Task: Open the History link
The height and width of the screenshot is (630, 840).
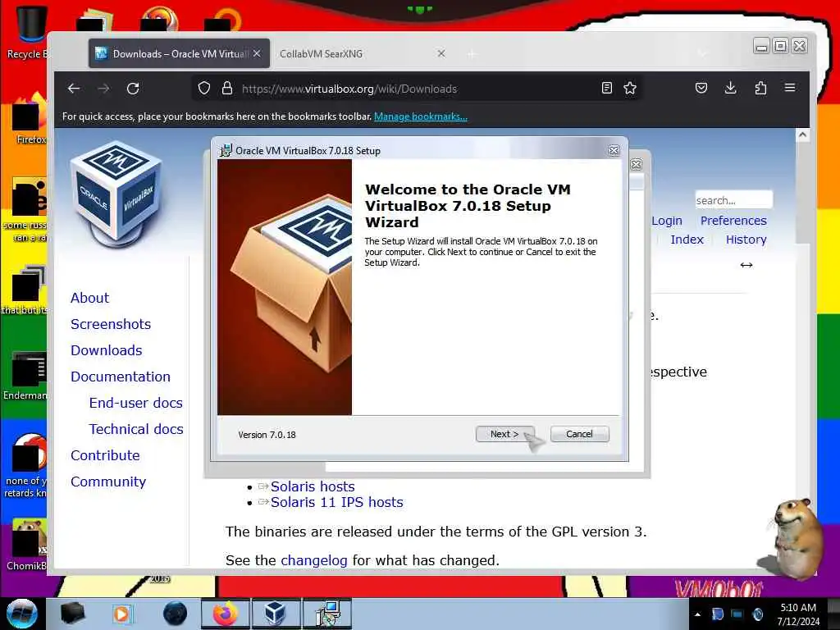Action: [x=746, y=240]
